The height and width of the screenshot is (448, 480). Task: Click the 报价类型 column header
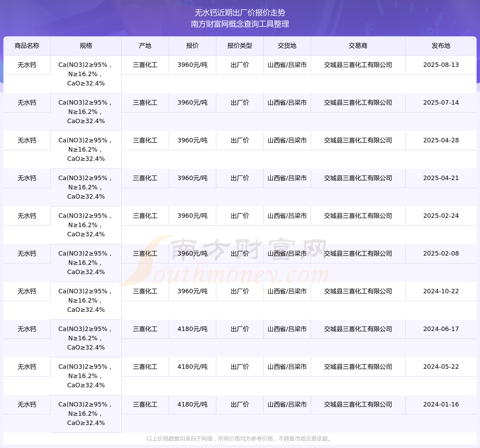(x=240, y=46)
